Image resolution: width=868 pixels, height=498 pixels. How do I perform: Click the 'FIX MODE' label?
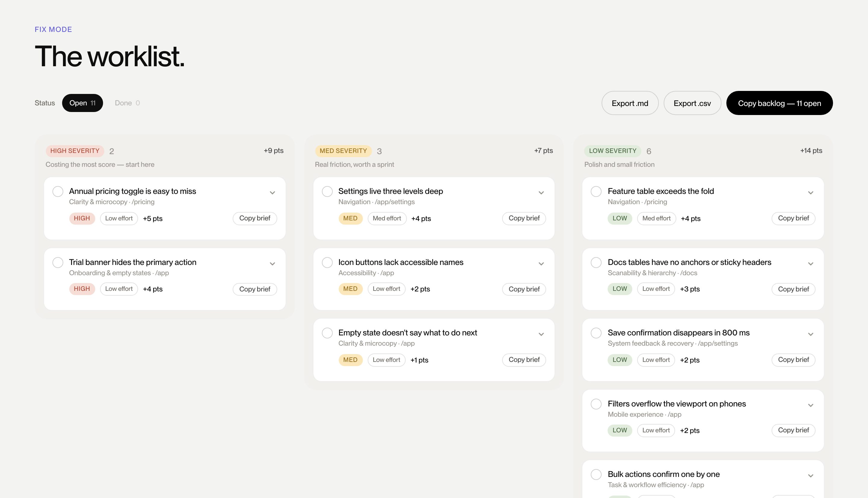point(53,30)
